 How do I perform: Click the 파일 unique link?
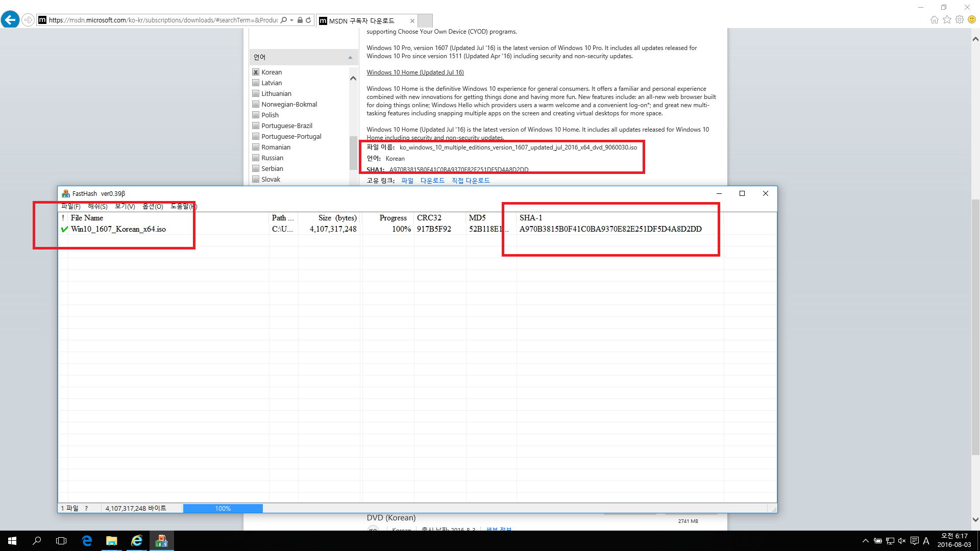coord(407,181)
